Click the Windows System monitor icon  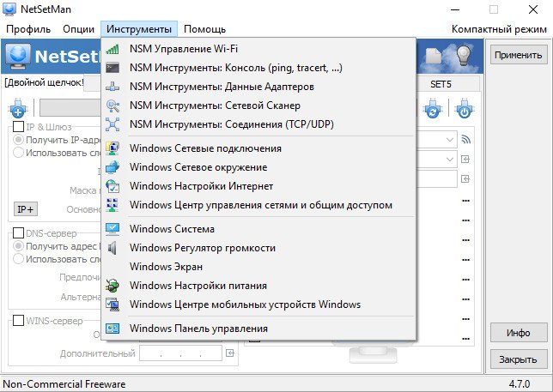click(x=112, y=229)
